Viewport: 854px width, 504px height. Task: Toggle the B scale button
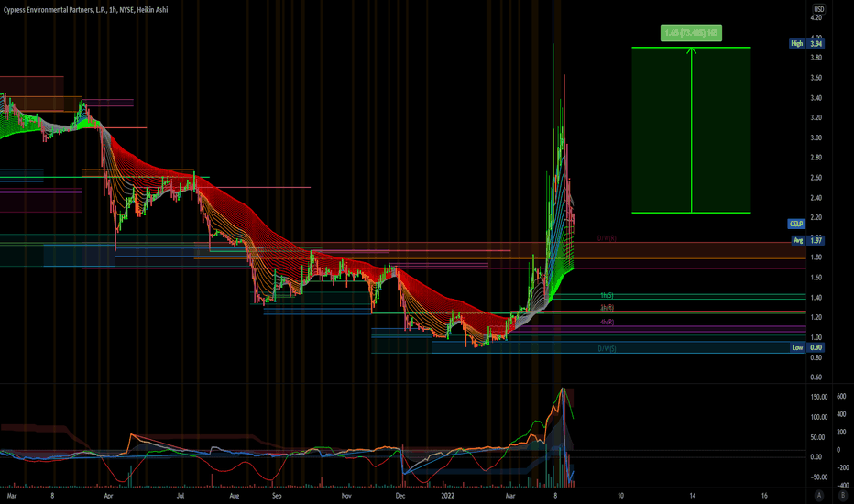[x=843, y=495]
